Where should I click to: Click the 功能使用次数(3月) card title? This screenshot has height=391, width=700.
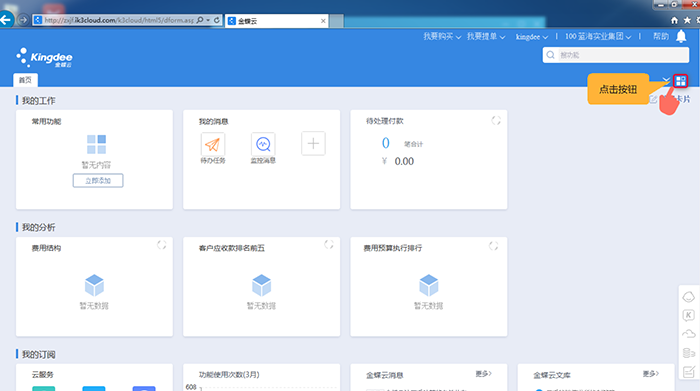229,375
